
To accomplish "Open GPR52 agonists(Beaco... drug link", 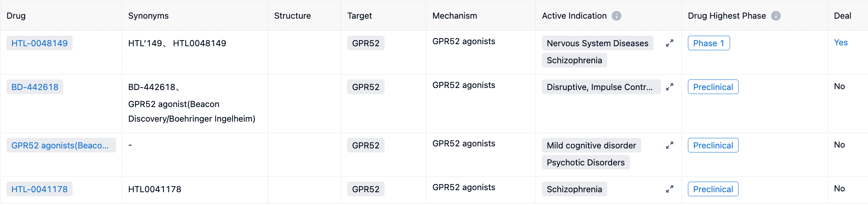I will [60, 146].
